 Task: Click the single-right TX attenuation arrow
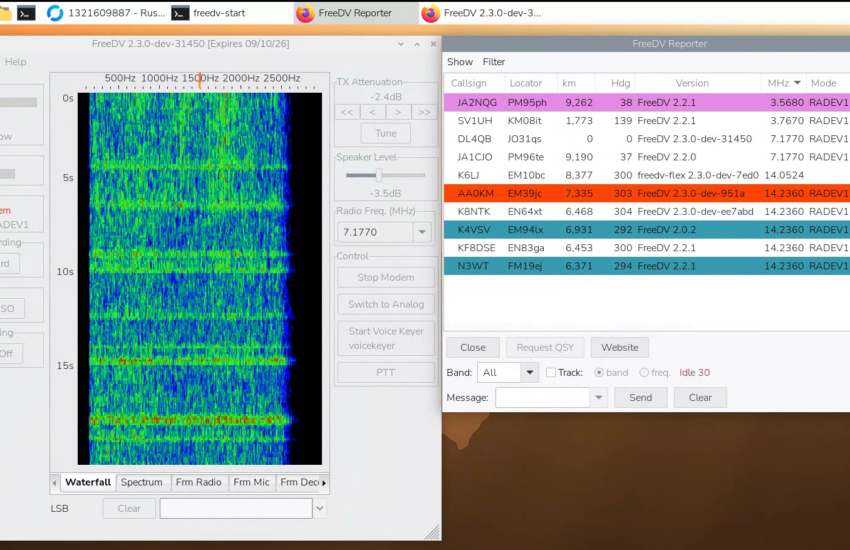398,112
